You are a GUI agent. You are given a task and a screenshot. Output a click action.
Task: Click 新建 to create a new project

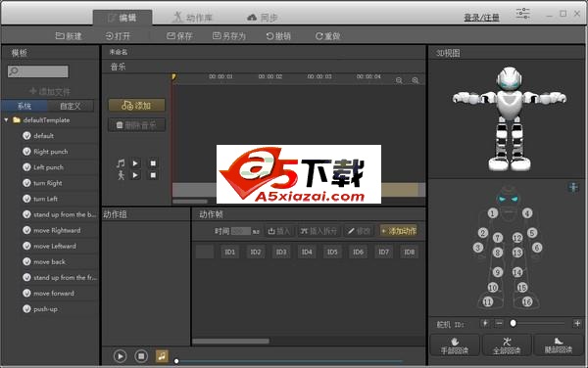click(69, 36)
